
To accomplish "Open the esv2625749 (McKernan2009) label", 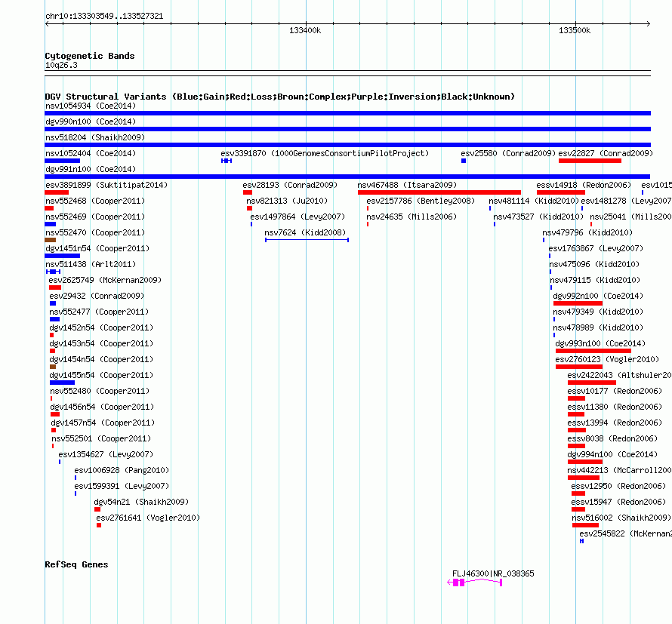I will point(105,280).
